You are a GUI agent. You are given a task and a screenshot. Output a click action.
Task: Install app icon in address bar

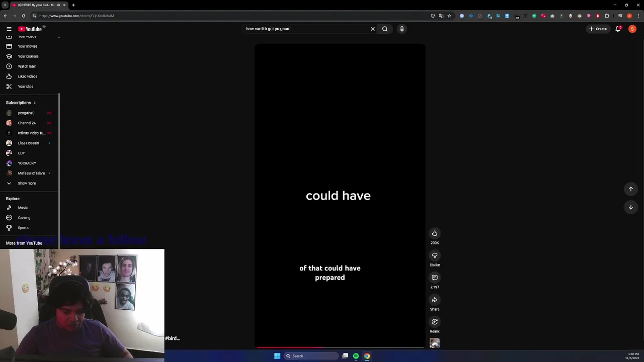(433, 16)
